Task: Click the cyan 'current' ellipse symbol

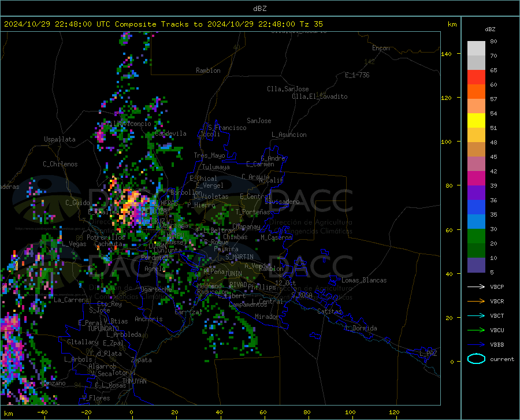Action: click(476, 359)
